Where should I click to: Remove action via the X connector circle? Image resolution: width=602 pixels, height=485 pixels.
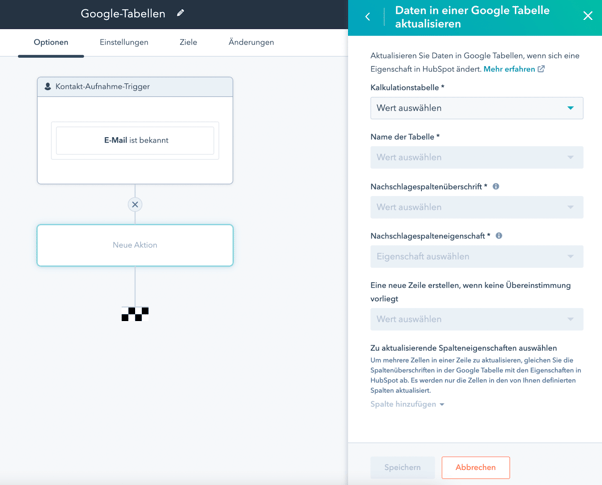point(135,205)
